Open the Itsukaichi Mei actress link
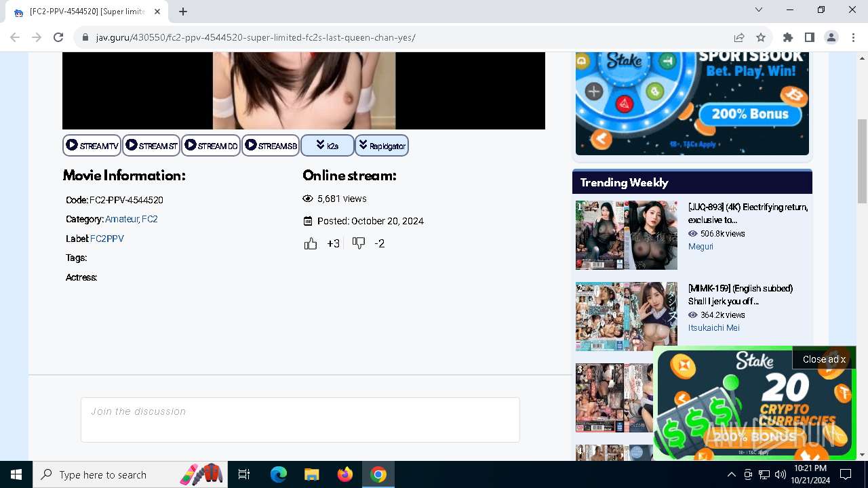 (x=714, y=328)
